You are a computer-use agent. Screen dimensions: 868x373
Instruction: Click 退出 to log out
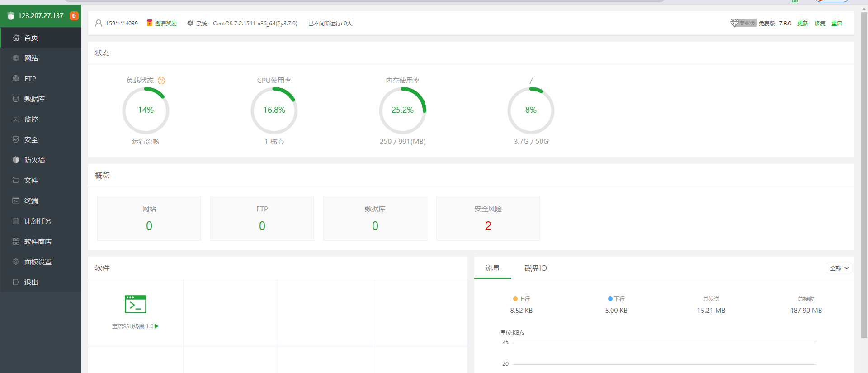tap(41, 282)
